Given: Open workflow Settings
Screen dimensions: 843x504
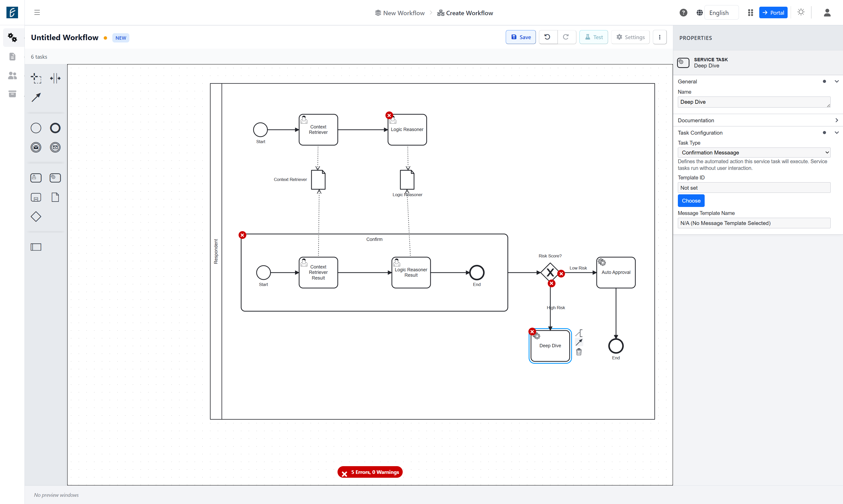Looking at the screenshot, I should (x=630, y=37).
